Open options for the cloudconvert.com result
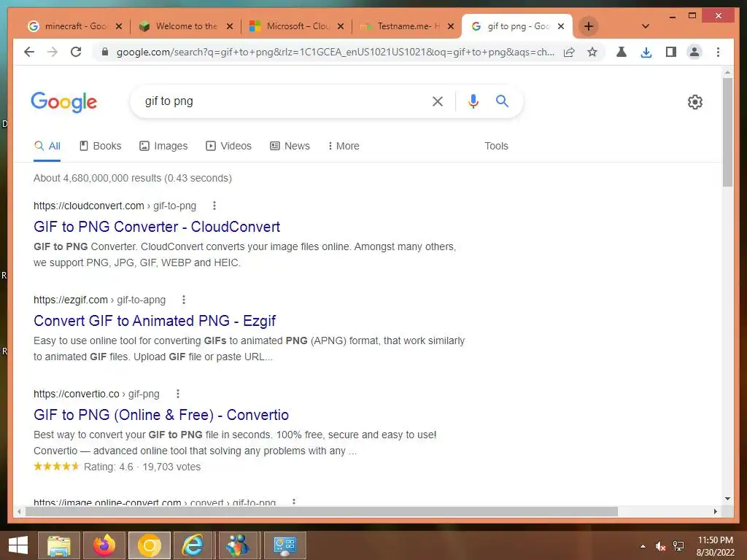747x560 pixels. click(x=214, y=206)
